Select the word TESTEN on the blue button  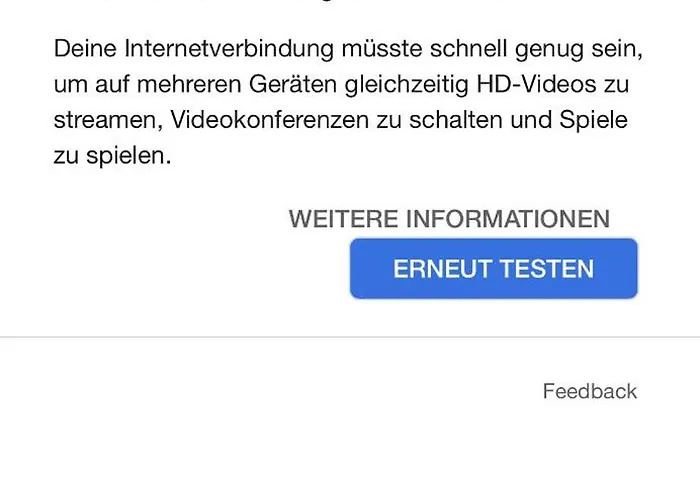[547, 269]
